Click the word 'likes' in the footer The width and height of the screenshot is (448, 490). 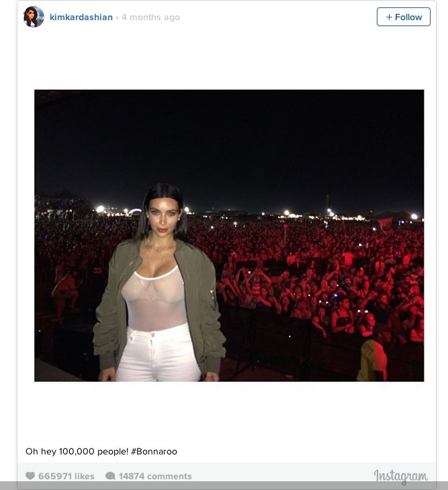[85, 477]
